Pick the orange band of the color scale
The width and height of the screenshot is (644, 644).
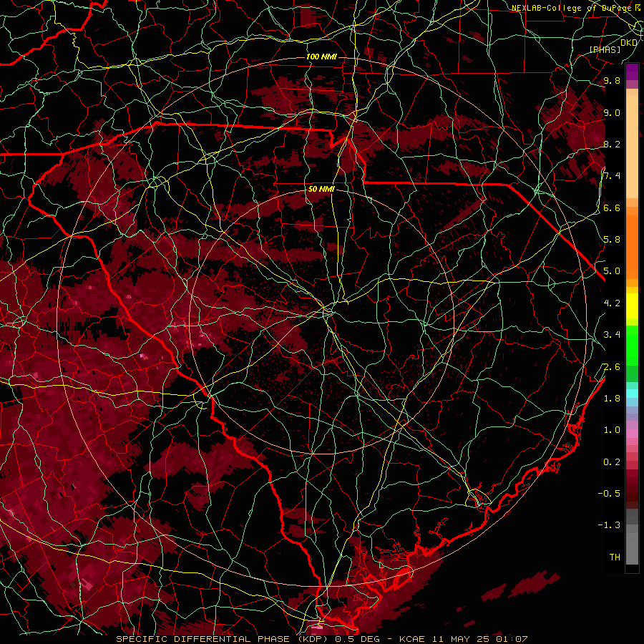click(632, 246)
